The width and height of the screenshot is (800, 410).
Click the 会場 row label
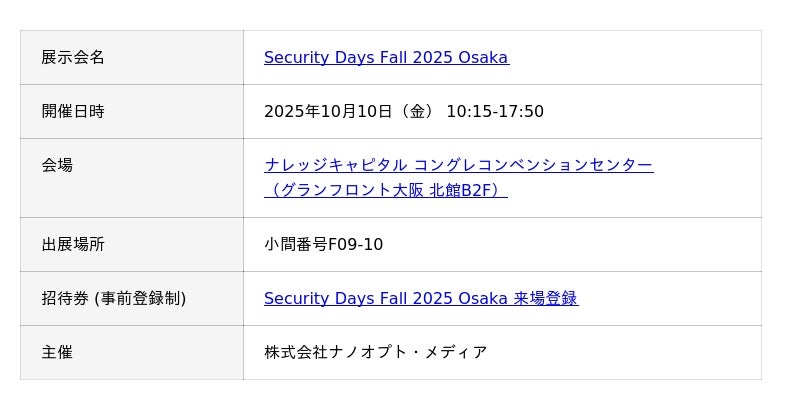point(57,165)
